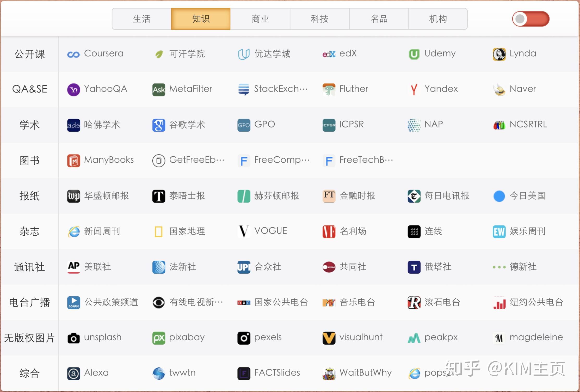
Task: Click the 法新社 link
Action: 174,267
